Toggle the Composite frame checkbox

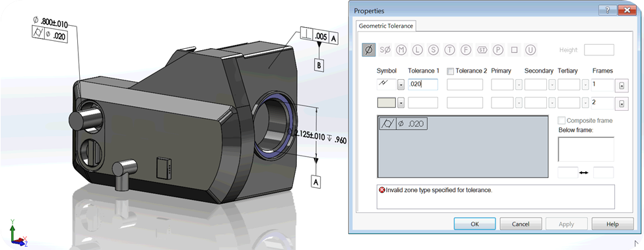562,120
